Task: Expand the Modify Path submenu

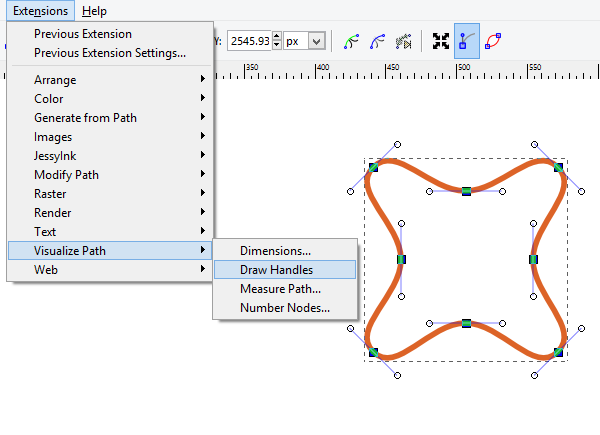Action: click(x=109, y=174)
